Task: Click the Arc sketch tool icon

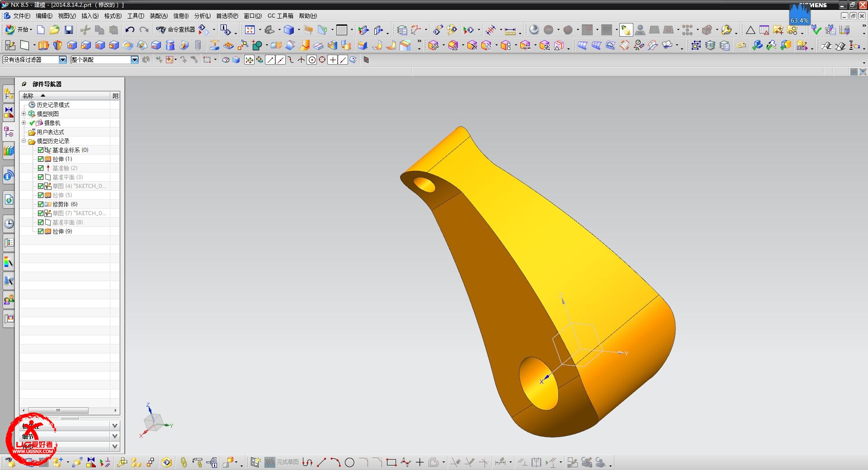Action: point(335,462)
